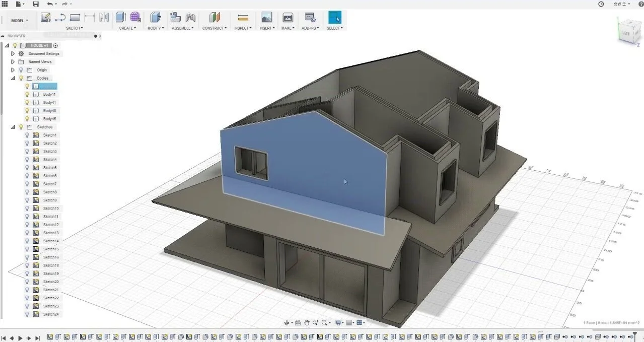Viewport: 644px width, 342px height.
Task: Click the Undo arrow
Action: click(x=50, y=4)
